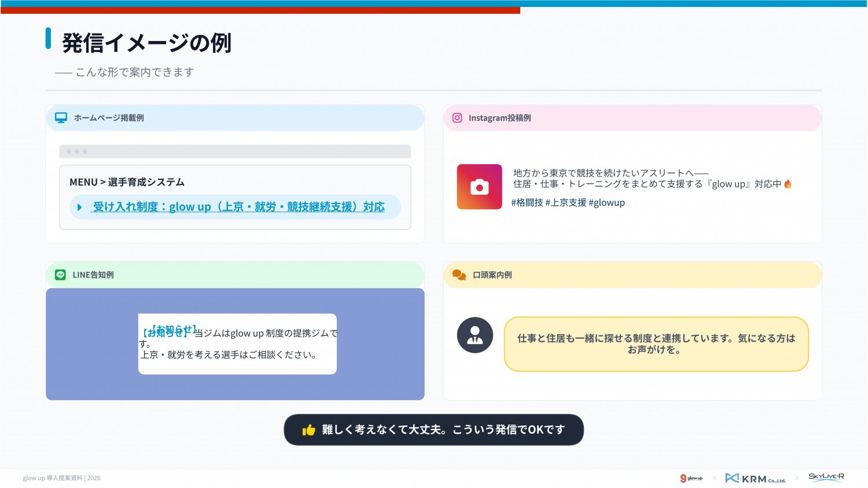
Task: Click the glow up logo in footer
Action: (x=691, y=478)
